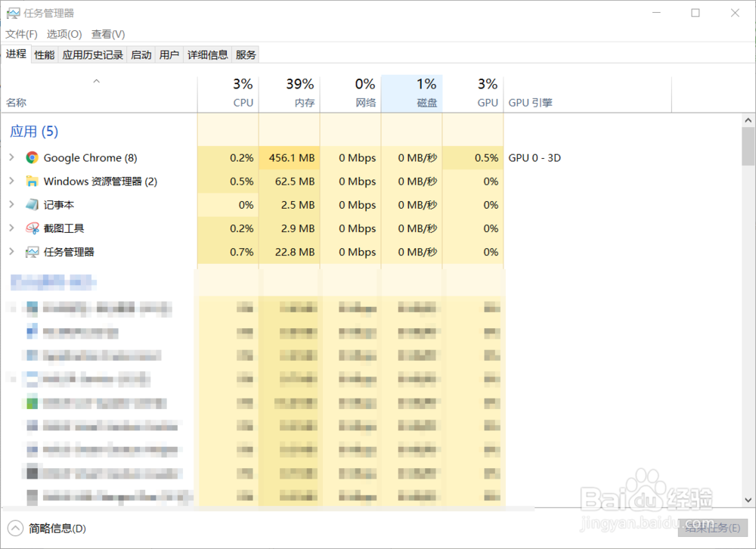Sort by the GPU 引擎 column header

[587, 93]
